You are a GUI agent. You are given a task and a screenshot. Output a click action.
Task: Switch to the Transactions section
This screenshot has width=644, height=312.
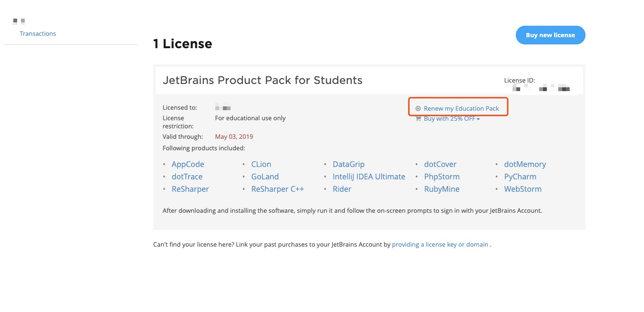pos(38,33)
